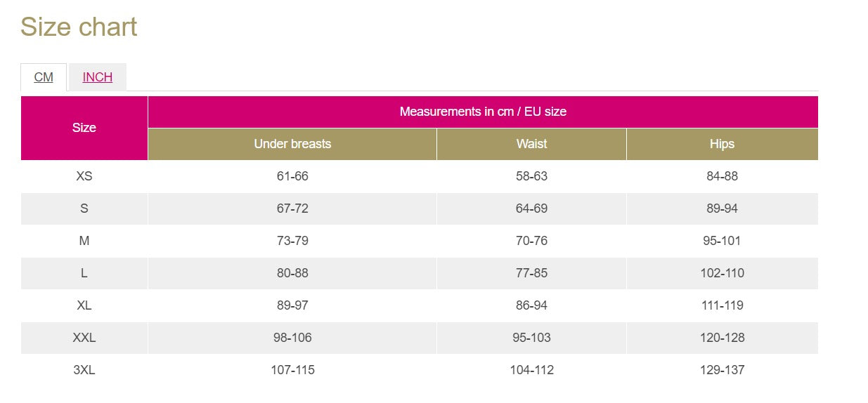868x403 pixels.
Task: Select the XXL size row label
Action: click(x=84, y=338)
